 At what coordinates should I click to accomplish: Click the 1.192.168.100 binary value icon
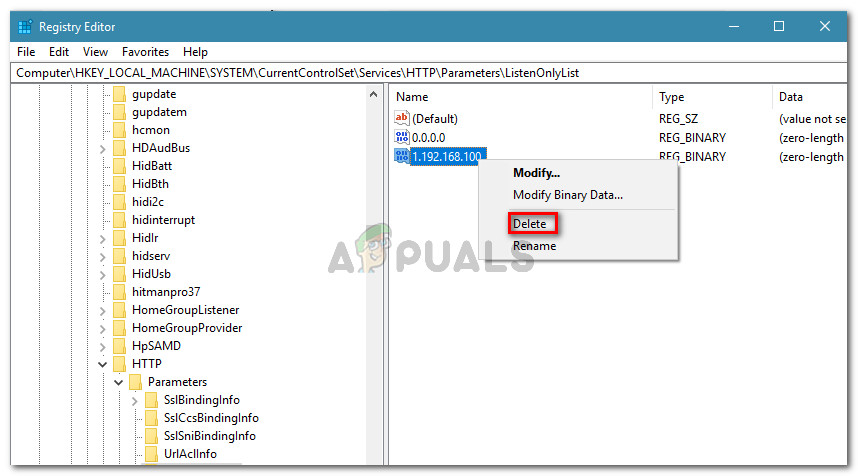(x=402, y=156)
